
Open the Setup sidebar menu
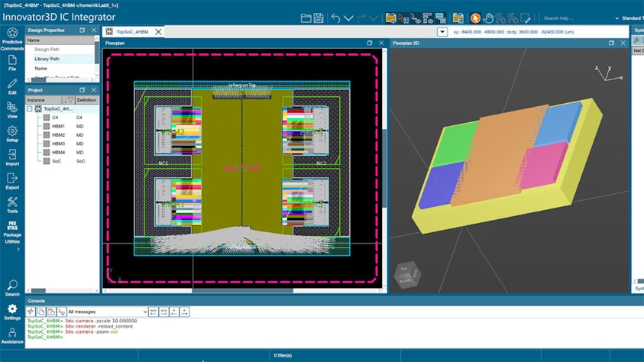[x=12, y=134]
